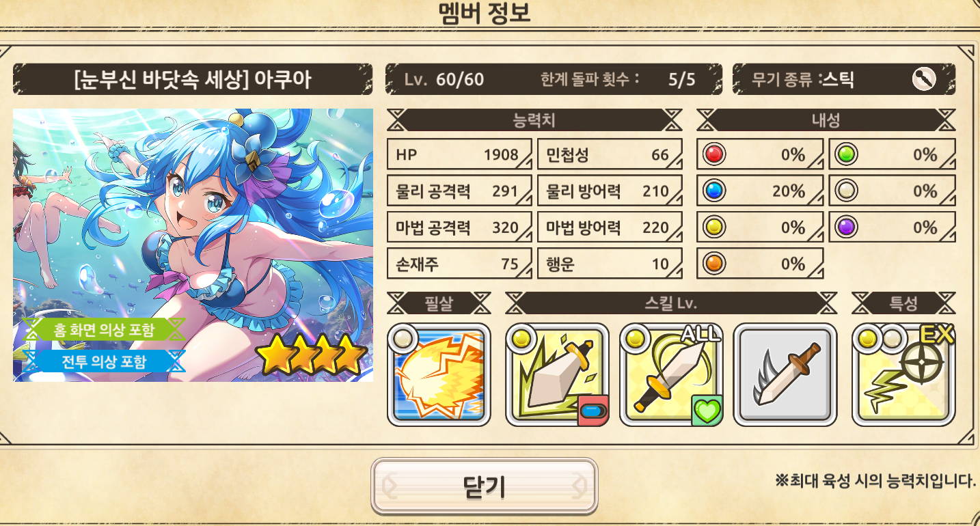980x526 pixels.
Task: Tap the 전투 의상 포함 label
Action: 103,361
